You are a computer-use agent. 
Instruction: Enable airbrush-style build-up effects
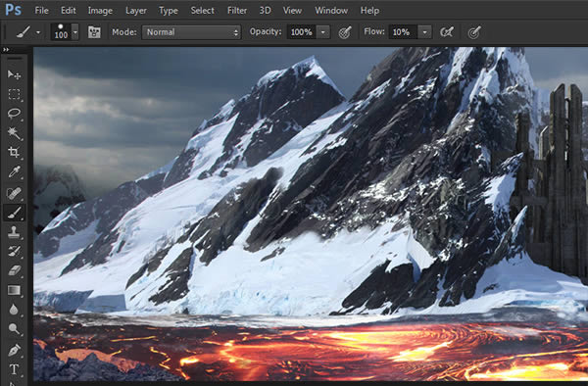click(x=447, y=32)
